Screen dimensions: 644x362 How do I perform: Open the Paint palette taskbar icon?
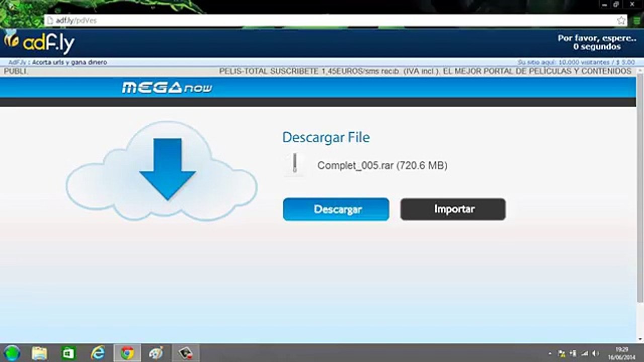(x=156, y=353)
